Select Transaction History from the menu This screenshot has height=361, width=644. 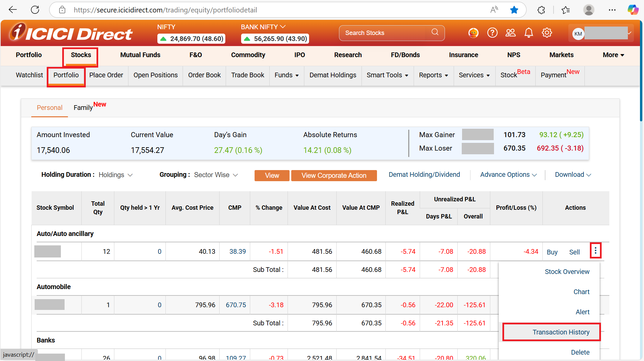click(561, 332)
